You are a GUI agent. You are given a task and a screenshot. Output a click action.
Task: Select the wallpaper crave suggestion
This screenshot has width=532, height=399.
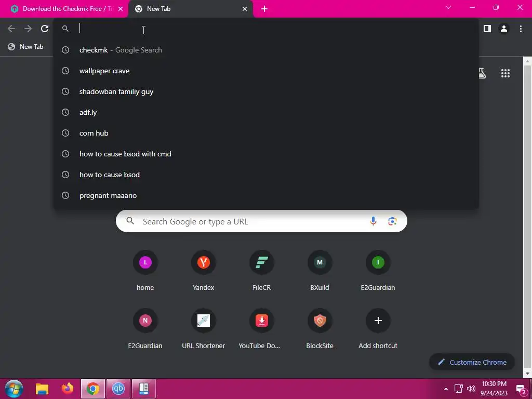pos(266,71)
